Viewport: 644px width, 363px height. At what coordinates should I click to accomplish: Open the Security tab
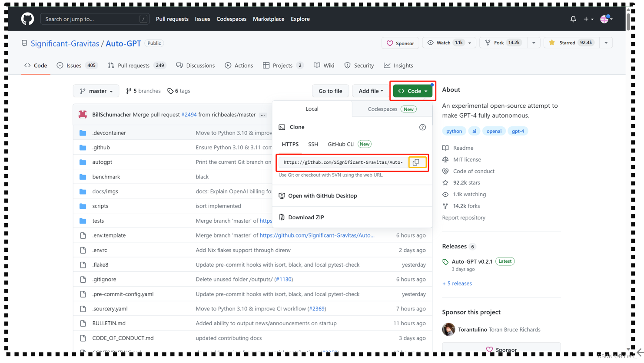point(359,66)
